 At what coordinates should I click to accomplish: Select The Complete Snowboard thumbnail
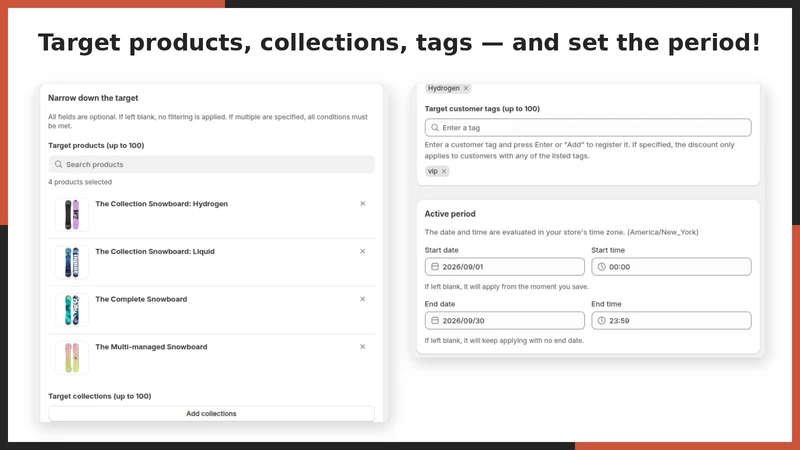(72, 310)
